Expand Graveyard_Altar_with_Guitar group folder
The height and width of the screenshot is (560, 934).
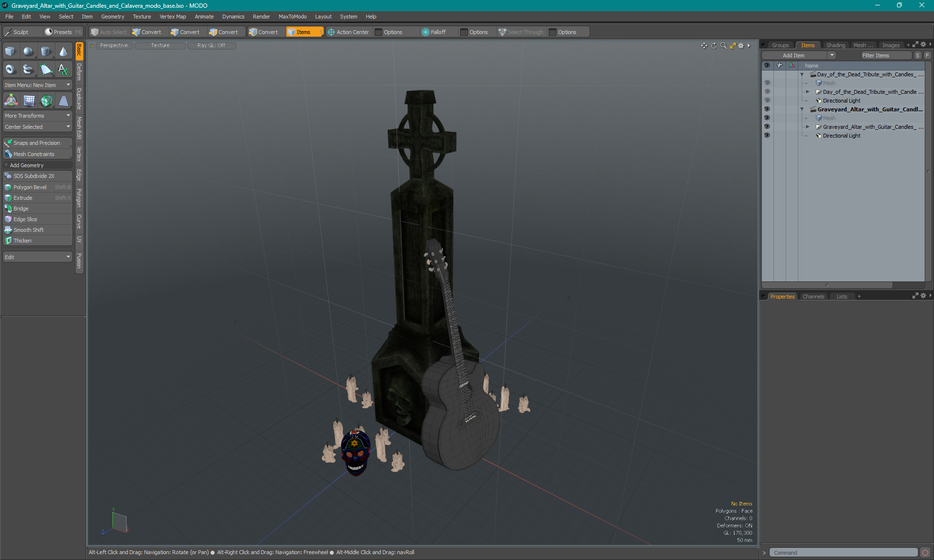(808, 127)
